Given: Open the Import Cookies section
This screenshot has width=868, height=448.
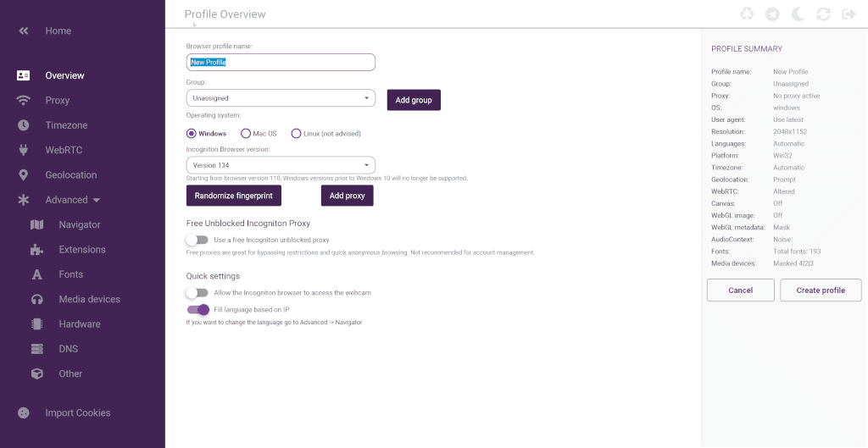Looking at the screenshot, I should point(77,413).
